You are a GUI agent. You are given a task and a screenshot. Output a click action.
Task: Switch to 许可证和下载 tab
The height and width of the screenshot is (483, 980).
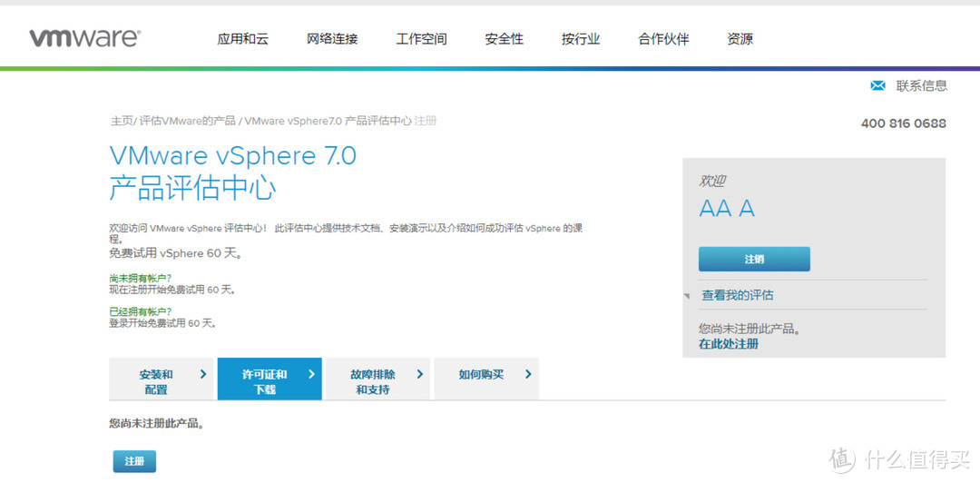click(269, 379)
